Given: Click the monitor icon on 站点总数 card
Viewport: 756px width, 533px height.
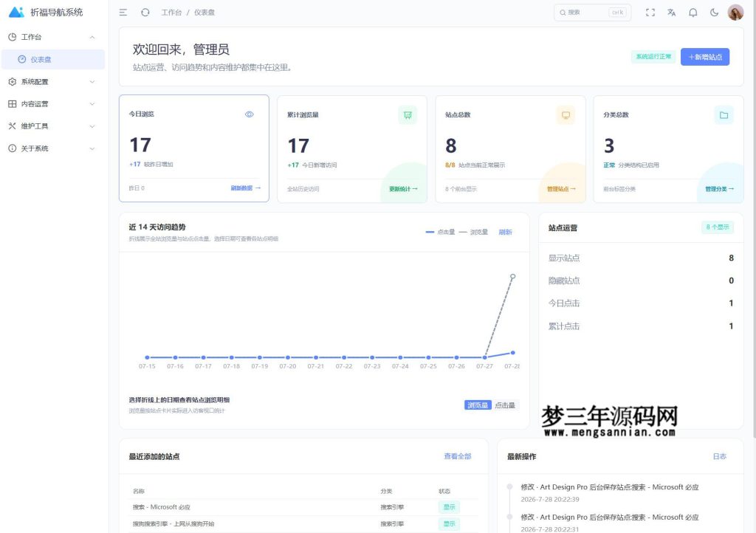Looking at the screenshot, I should (x=566, y=115).
